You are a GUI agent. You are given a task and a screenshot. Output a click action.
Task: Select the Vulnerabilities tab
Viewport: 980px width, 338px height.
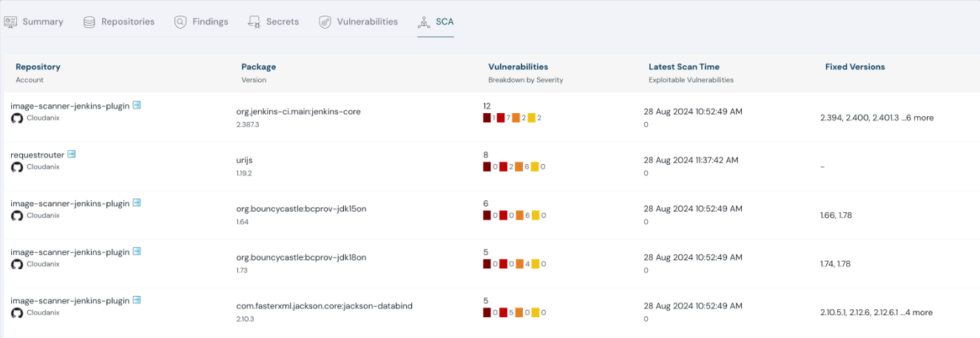tap(358, 22)
